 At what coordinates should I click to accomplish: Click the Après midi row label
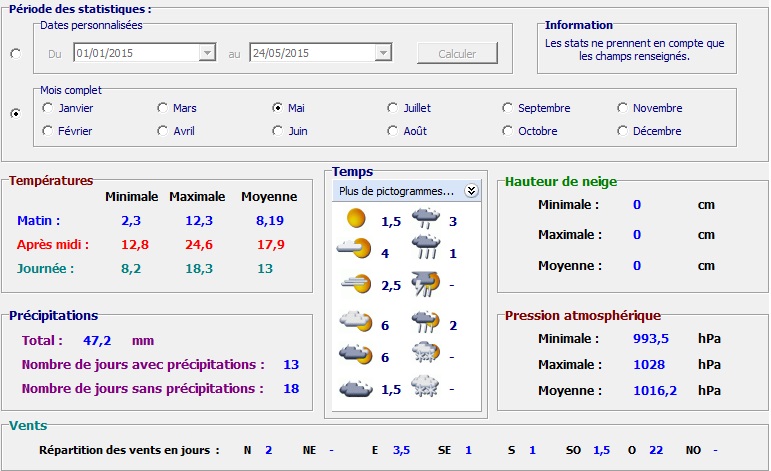[53, 244]
